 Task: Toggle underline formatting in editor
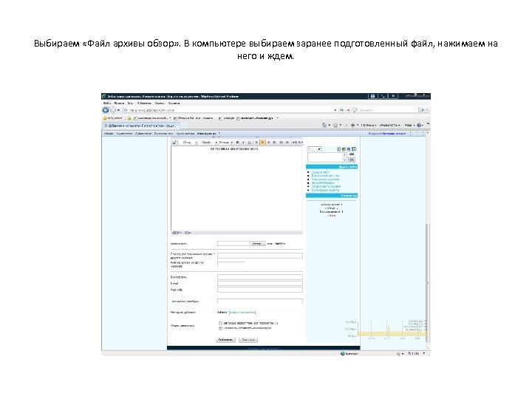[x=250, y=143]
